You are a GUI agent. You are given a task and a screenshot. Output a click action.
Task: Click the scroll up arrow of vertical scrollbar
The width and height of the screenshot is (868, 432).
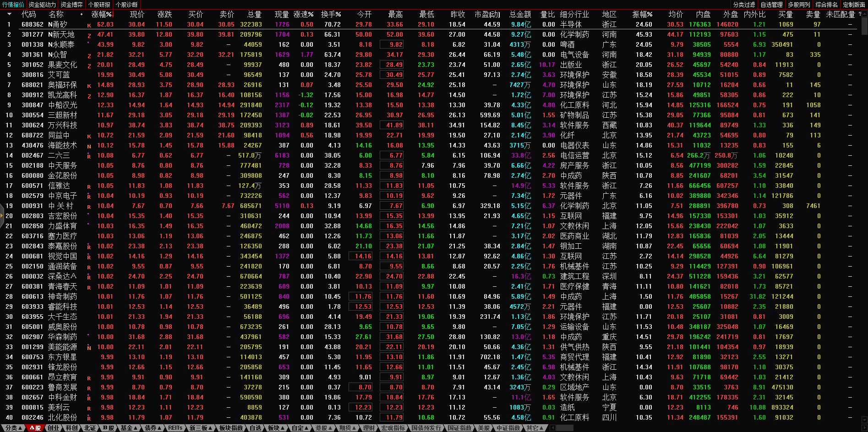click(x=864, y=15)
